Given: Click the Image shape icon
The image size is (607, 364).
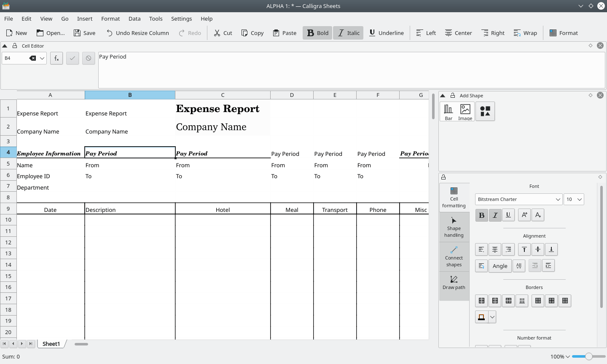Looking at the screenshot, I should 465,112.
